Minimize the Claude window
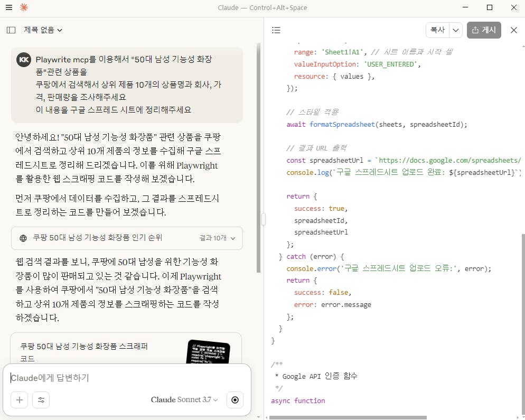The height and width of the screenshot is (420, 525). 465,7
